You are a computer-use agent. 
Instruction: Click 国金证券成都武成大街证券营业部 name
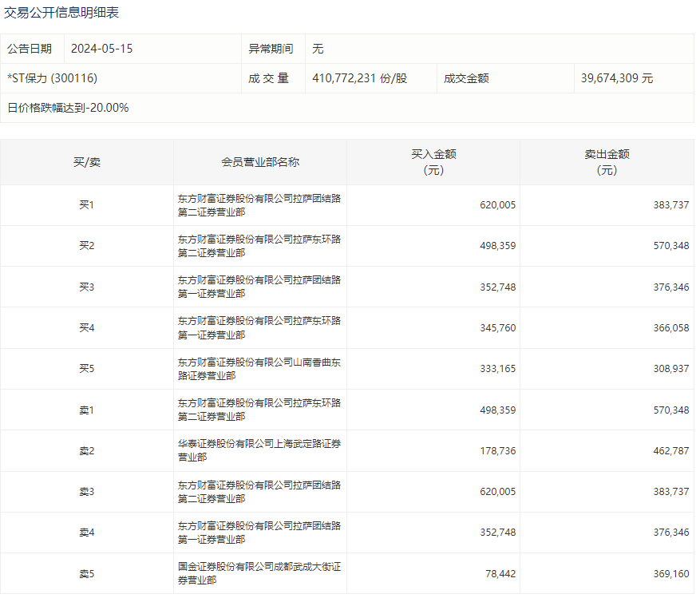coord(260,573)
